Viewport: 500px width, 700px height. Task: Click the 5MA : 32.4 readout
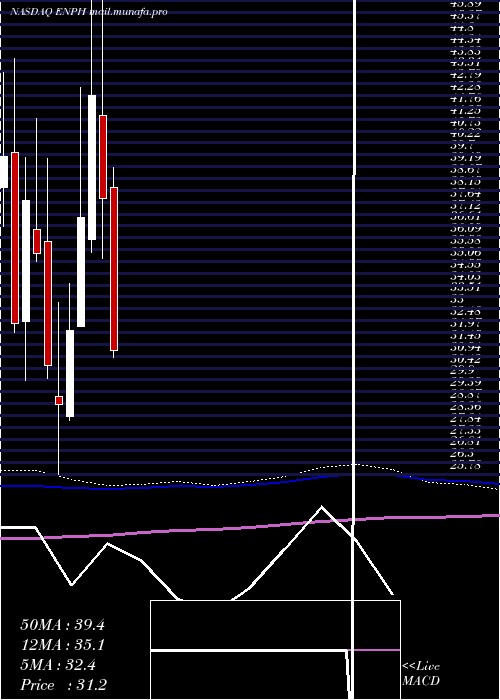click(x=58, y=665)
